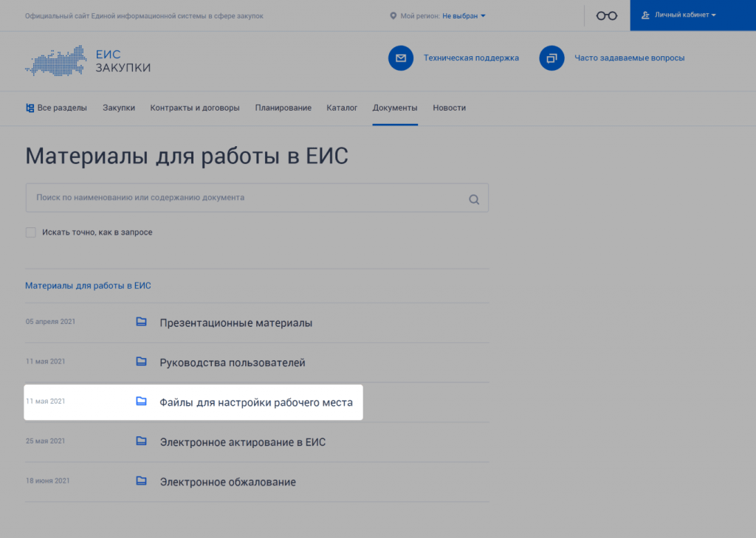Click the glasses accessibility icon
Viewport: 756px width, 538px height.
[x=606, y=15]
